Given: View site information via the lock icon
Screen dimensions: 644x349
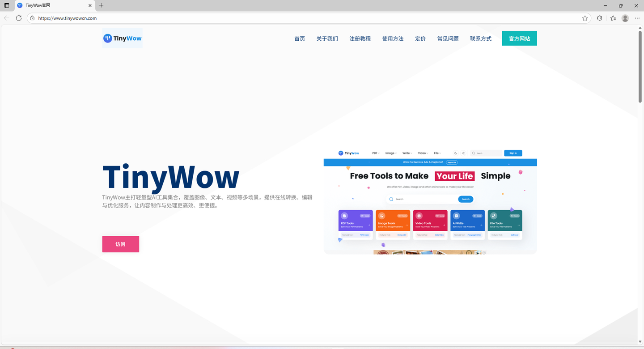Looking at the screenshot, I should tap(32, 18).
